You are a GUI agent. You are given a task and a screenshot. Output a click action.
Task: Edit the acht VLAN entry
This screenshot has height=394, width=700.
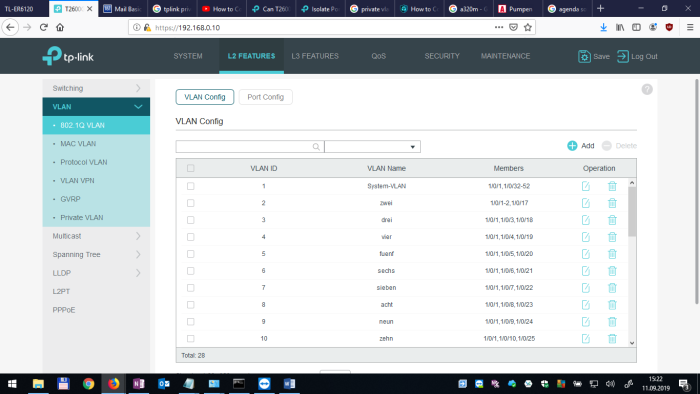[586, 305]
